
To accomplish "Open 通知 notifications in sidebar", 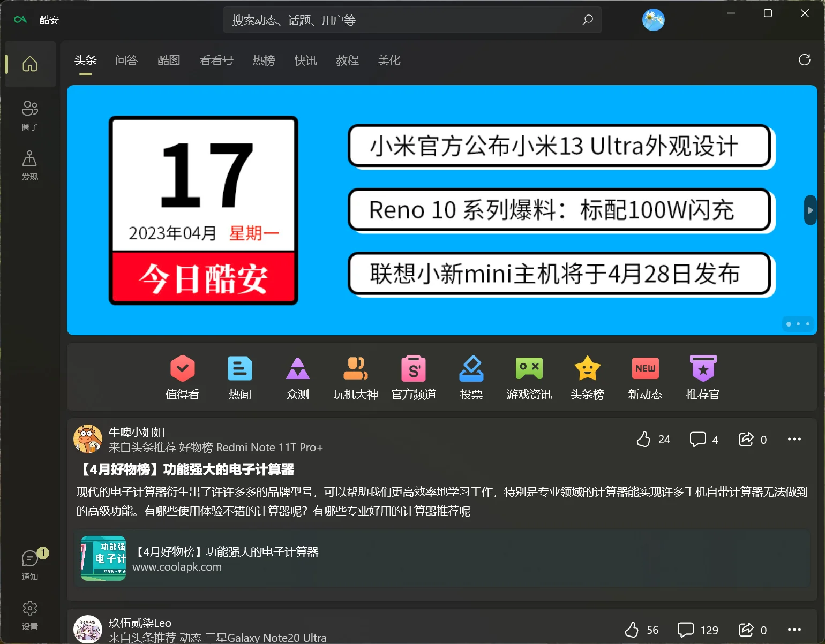I will click(30, 564).
